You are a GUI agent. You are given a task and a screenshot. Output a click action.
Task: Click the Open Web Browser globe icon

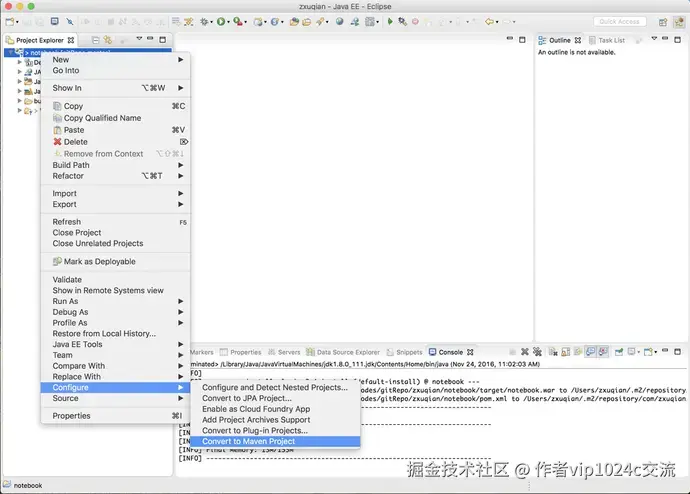pyautogui.click(x=339, y=22)
